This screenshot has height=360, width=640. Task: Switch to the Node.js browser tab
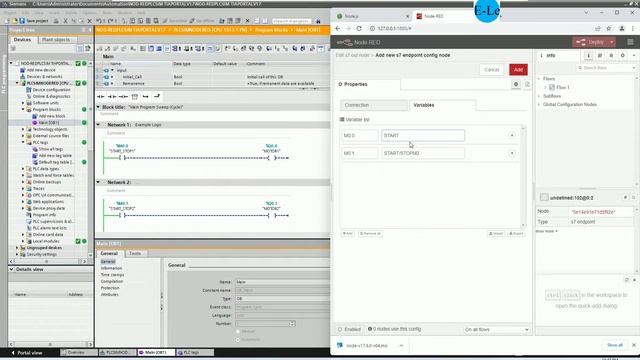(x=373, y=16)
